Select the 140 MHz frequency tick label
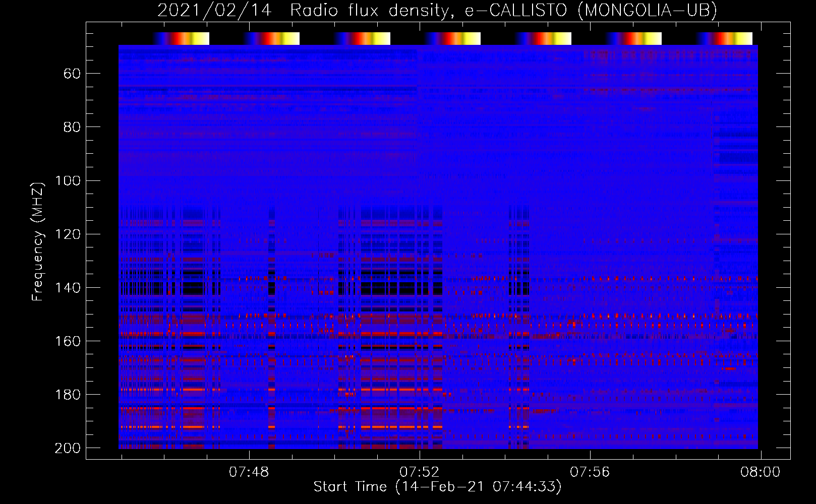 pyautogui.click(x=68, y=288)
